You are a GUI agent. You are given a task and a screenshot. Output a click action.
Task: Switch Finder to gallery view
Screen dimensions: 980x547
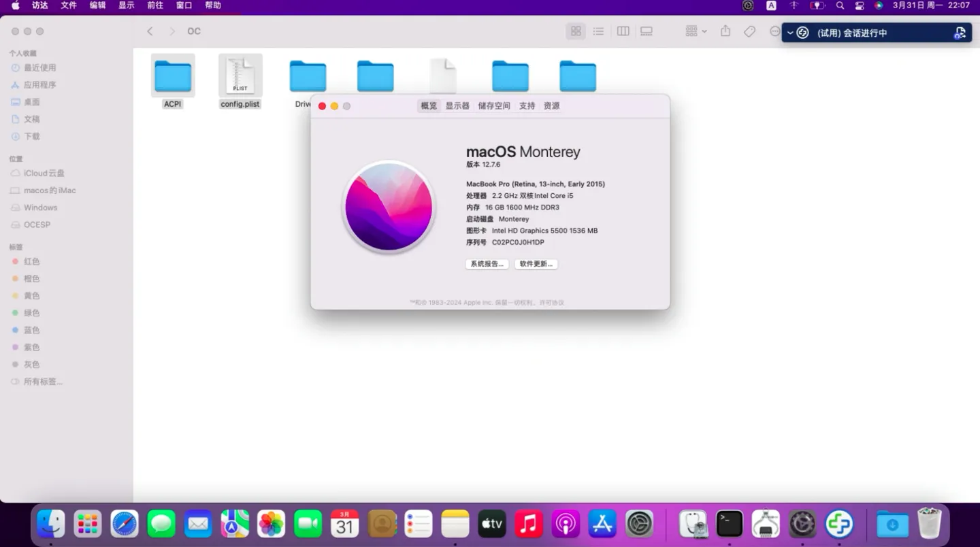click(x=646, y=31)
